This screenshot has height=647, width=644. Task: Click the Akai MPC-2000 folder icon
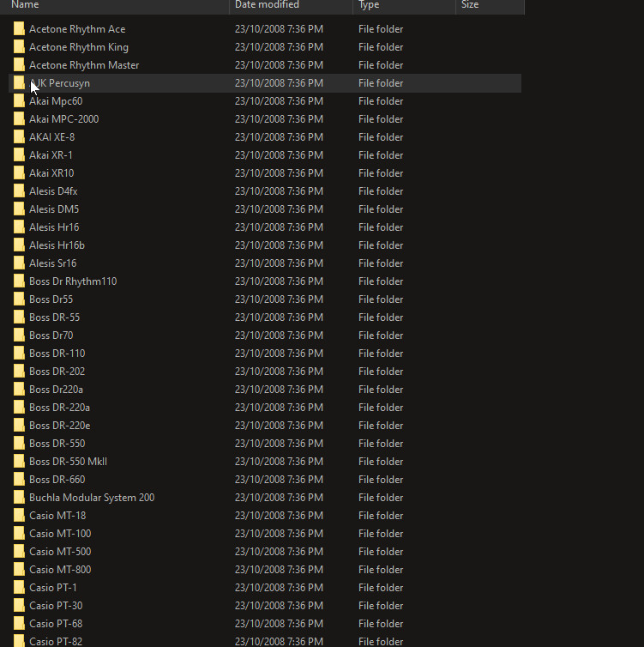(19, 118)
